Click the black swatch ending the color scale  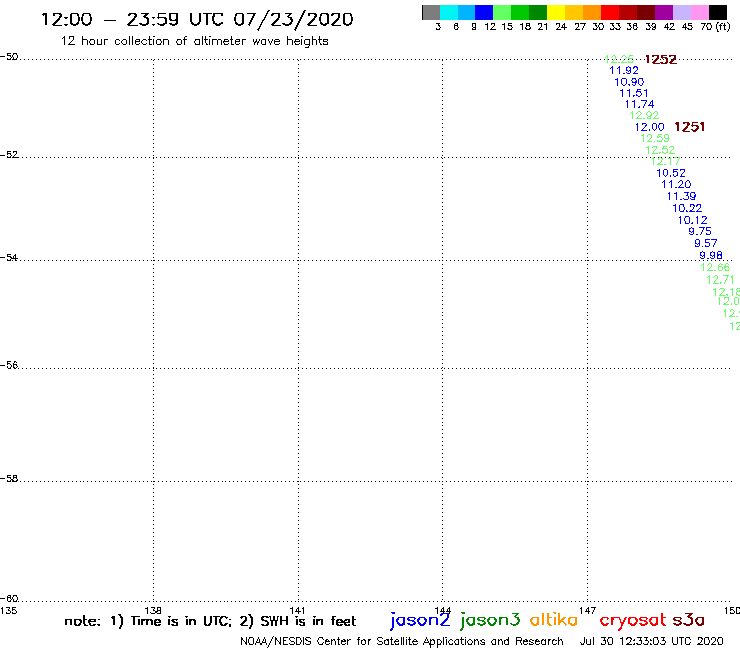pos(718,12)
